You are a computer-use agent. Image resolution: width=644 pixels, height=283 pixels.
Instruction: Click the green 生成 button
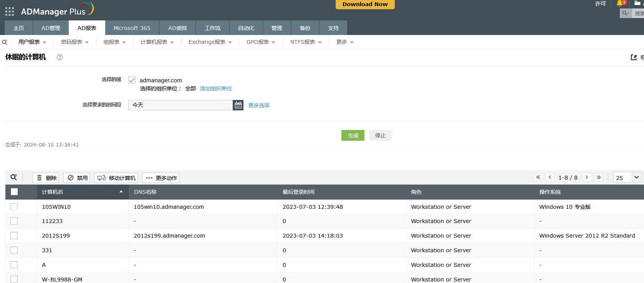pos(353,135)
